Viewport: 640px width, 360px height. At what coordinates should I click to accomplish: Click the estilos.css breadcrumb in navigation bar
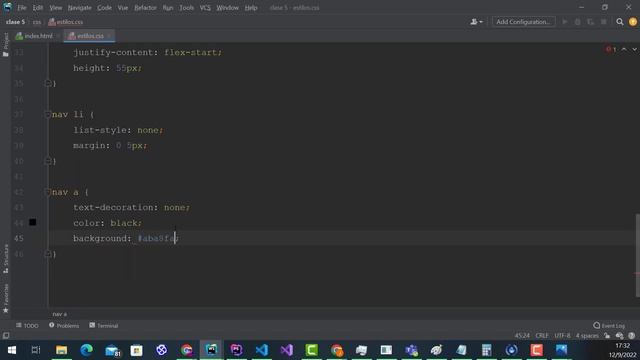pos(66,22)
